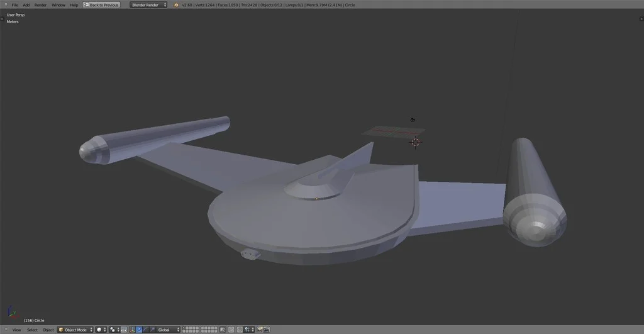The width and height of the screenshot is (644, 334).
Task: Open the snap element type selector
Action: (249, 330)
